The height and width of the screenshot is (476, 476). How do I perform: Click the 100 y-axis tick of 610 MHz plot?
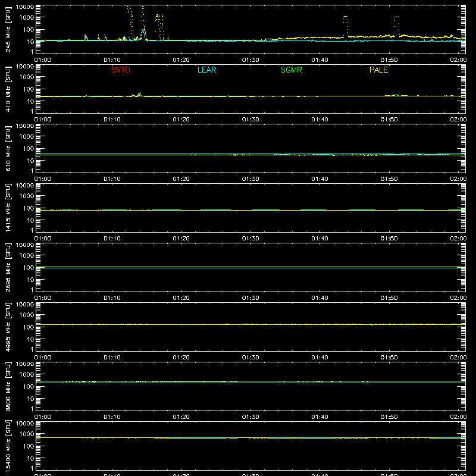[x=29, y=149]
